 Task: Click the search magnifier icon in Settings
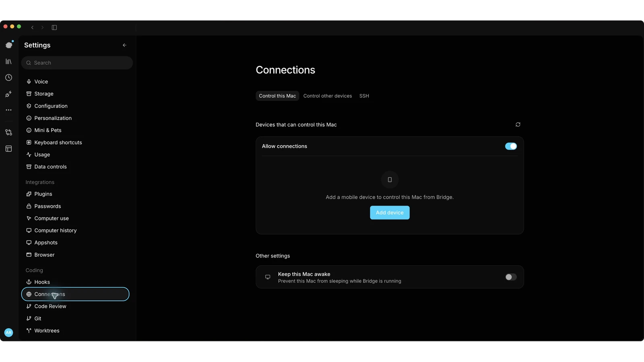coord(29,63)
